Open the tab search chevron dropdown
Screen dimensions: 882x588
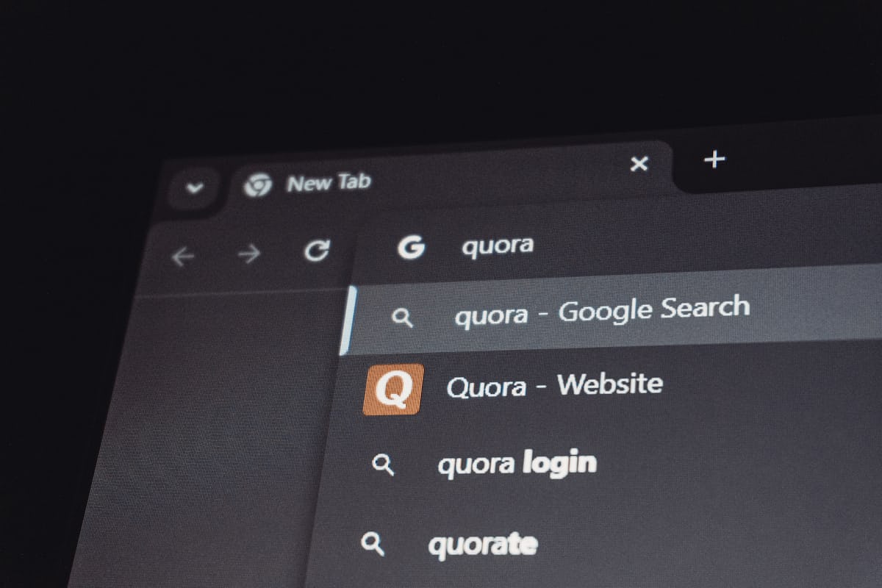pos(194,188)
